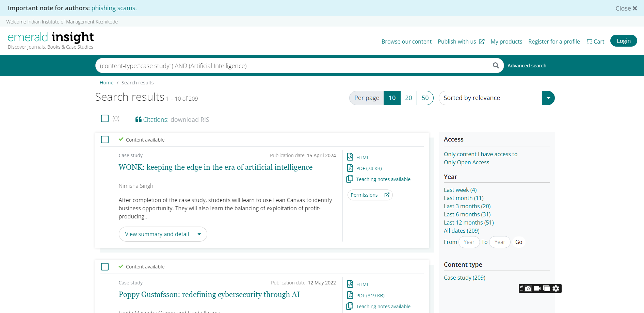Expand View summary and detail

(x=163, y=234)
